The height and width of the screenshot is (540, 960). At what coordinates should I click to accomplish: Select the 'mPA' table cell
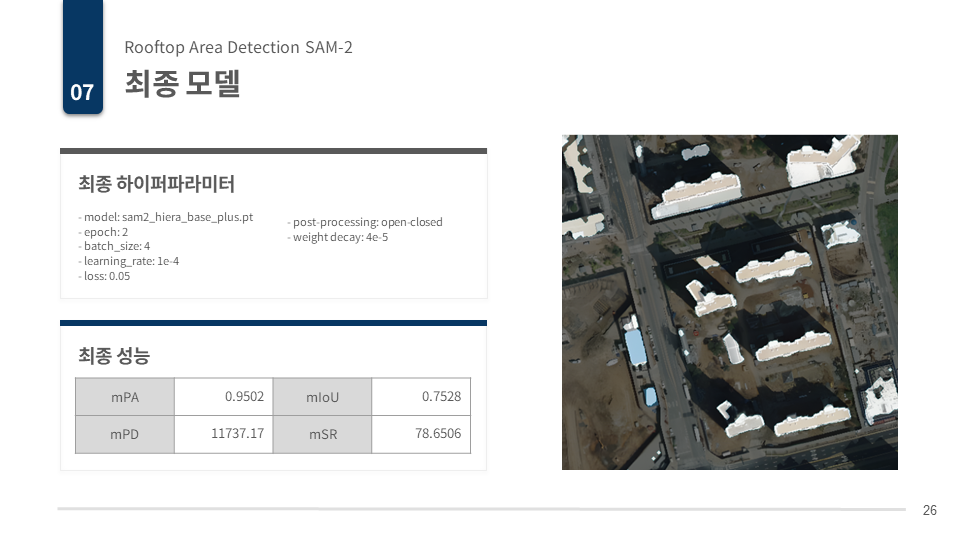pyautogui.click(x=125, y=397)
